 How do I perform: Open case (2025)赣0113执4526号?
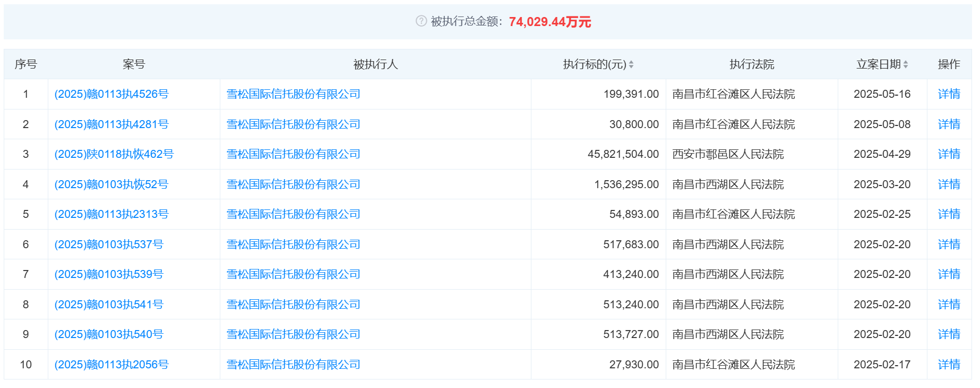pos(111,94)
